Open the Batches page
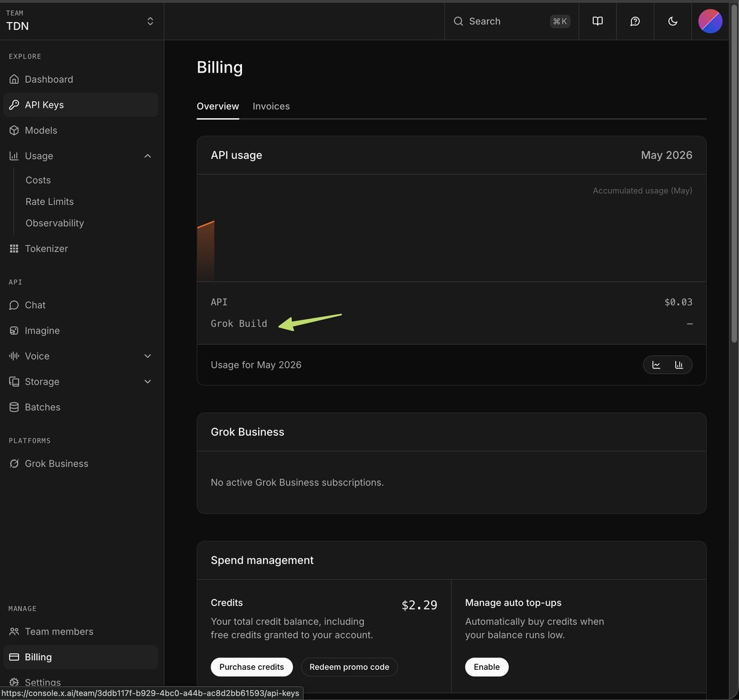Screen dimensions: 739x700 tap(81, 407)
